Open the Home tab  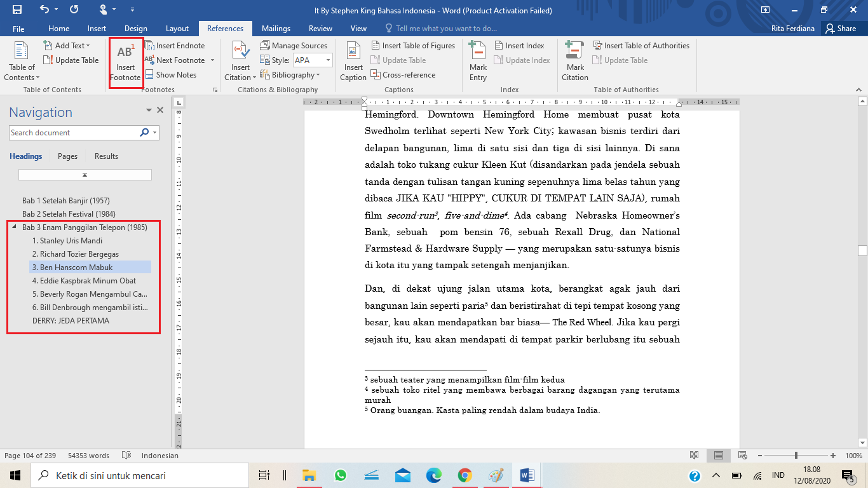[x=58, y=29]
